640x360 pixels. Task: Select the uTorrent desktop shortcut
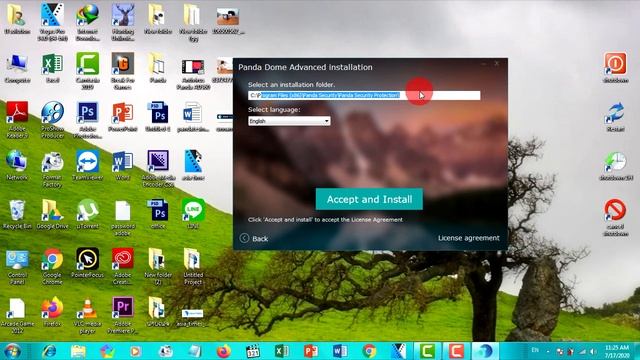[x=87, y=214]
